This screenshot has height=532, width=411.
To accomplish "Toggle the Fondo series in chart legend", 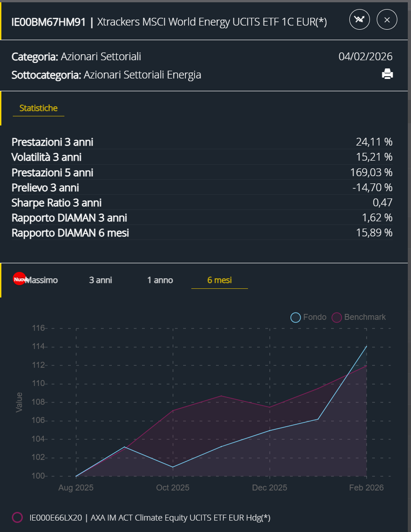I will [309, 317].
